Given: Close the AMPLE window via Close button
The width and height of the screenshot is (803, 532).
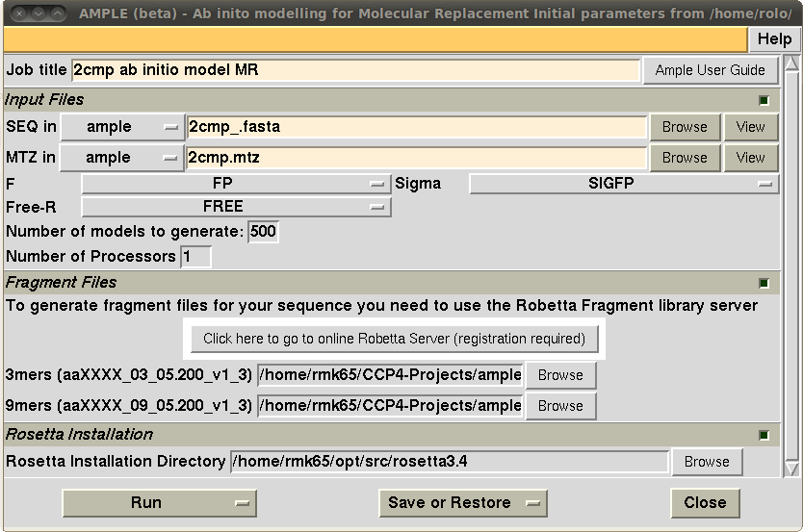Looking at the screenshot, I should pyautogui.click(x=705, y=503).
